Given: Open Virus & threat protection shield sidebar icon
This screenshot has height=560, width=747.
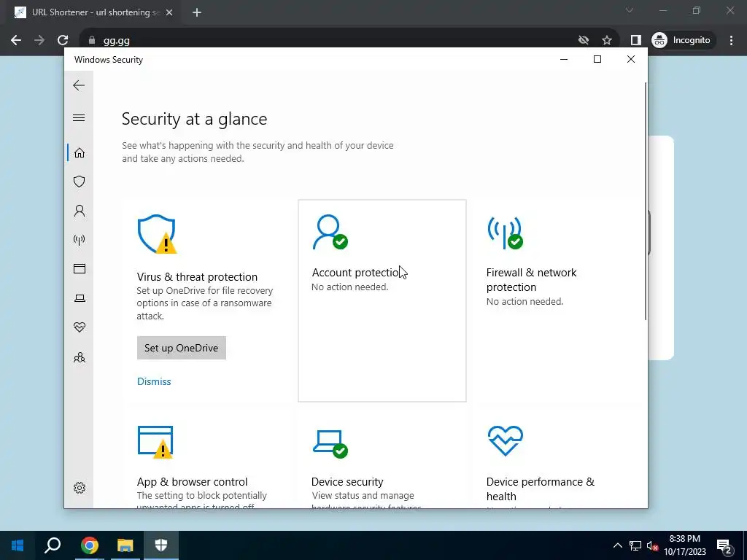Looking at the screenshot, I should (80, 182).
